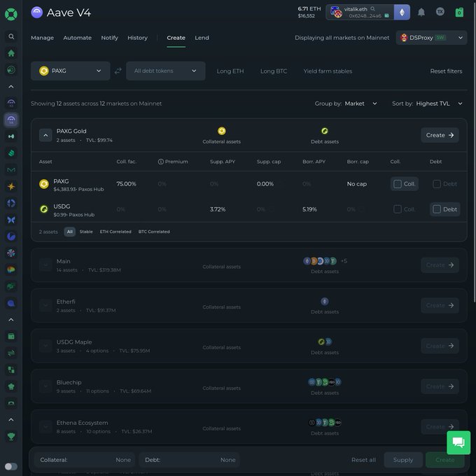The width and height of the screenshot is (476, 476).
Task: Open the green bridge icon in sidebar
Action: pos(11,402)
